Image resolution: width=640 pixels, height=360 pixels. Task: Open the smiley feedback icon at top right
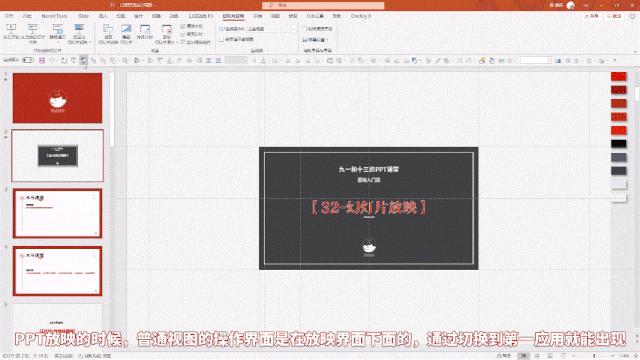coord(633,16)
